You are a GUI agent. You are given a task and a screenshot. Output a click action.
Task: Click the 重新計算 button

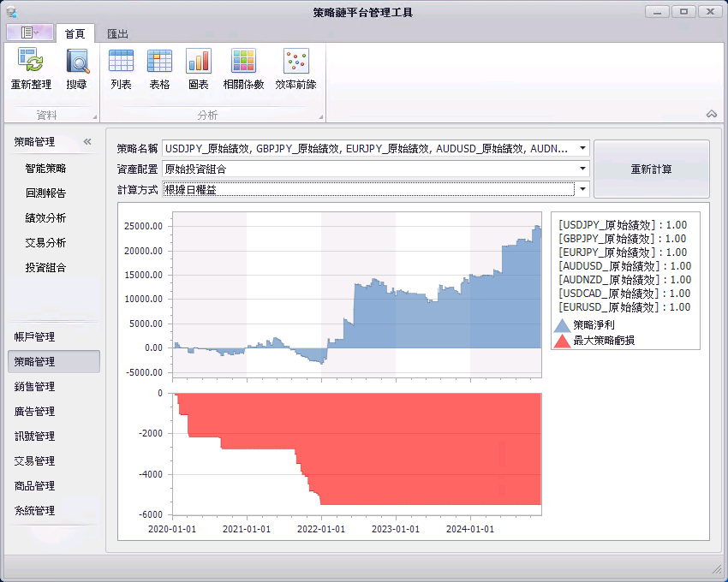(652, 169)
